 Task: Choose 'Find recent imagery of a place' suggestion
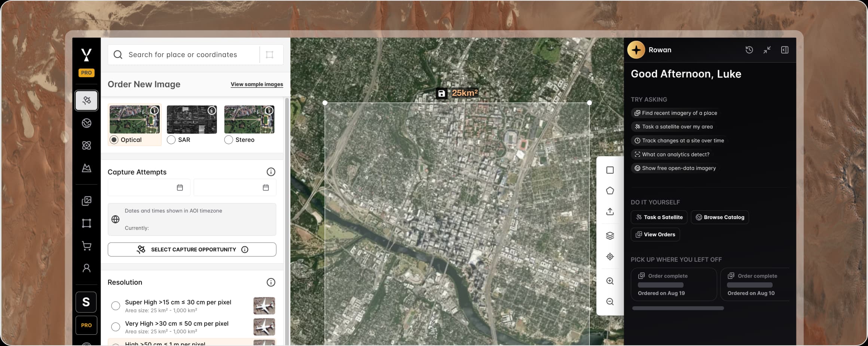(x=676, y=113)
